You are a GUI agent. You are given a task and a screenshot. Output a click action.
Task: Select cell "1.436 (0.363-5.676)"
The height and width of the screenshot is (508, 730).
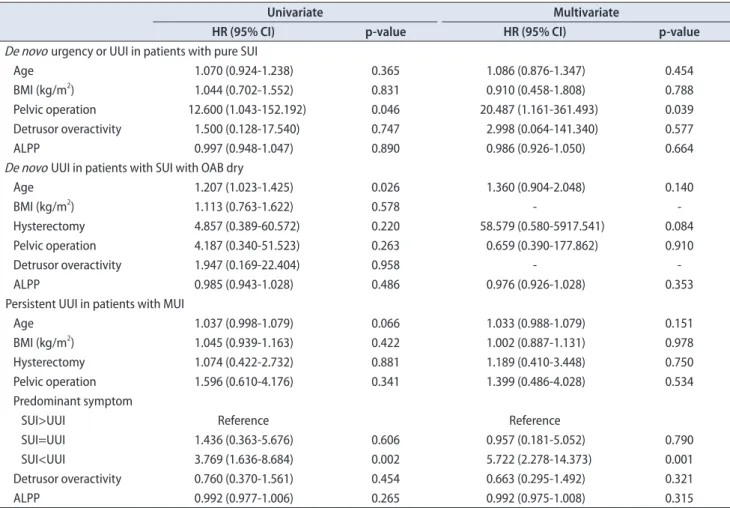243,440
